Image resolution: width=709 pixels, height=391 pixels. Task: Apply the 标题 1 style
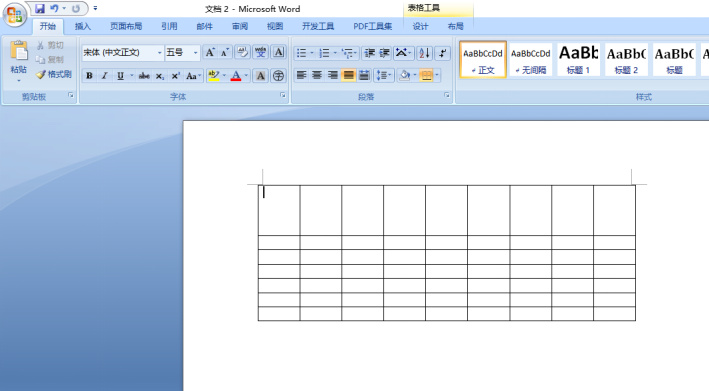[x=578, y=60]
